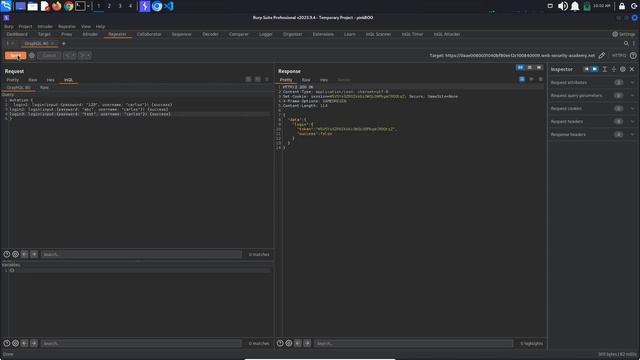Open response message editor options menu
This screenshot has width=640, height=360.
pos(541,79)
